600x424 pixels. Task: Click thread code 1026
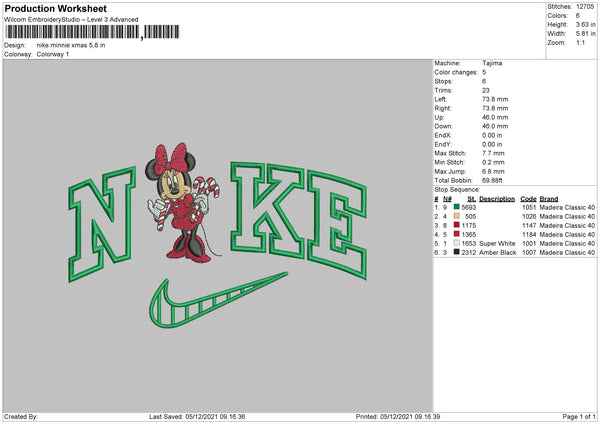(x=529, y=217)
